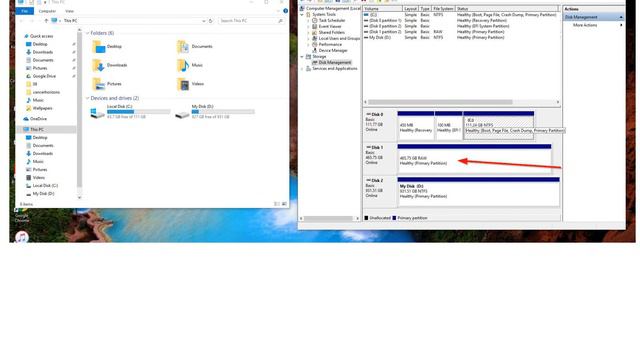Open the Computer ribbon tab
The width and height of the screenshot is (640, 360).
click(x=47, y=11)
